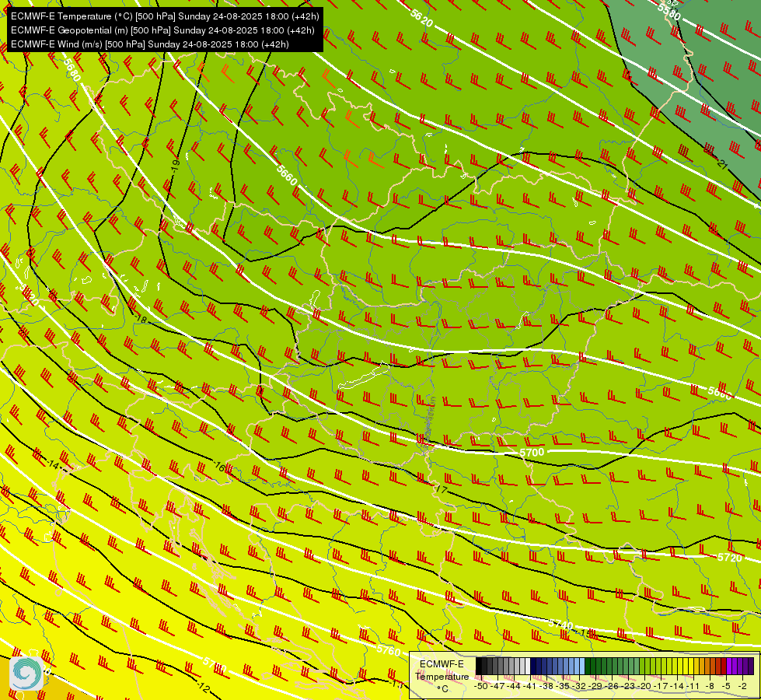This screenshot has width=761, height=700.
Task: Click the -41 value in the legend
Action: pyautogui.click(x=530, y=686)
